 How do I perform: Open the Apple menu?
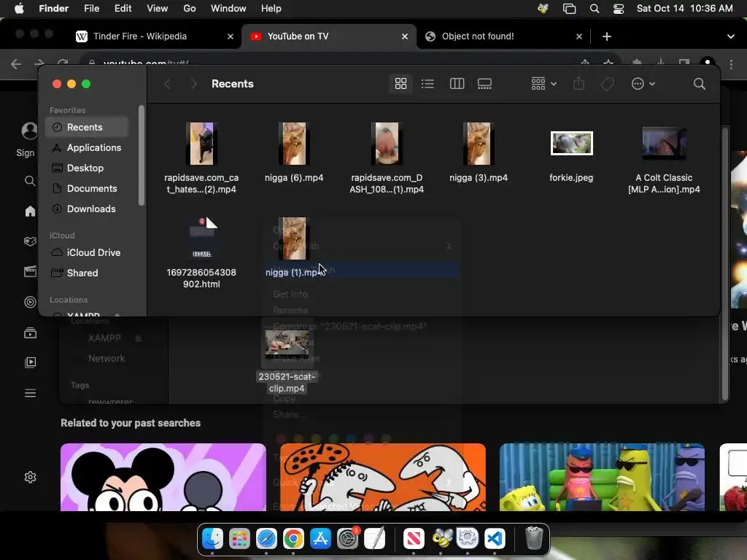pyautogui.click(x=19, y=9)
